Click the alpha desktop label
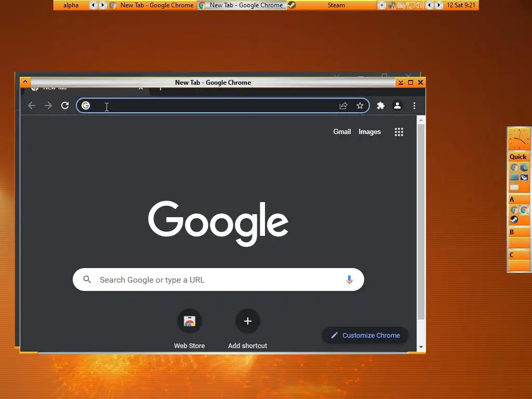The image size is (532, 399). pos(71,5)
